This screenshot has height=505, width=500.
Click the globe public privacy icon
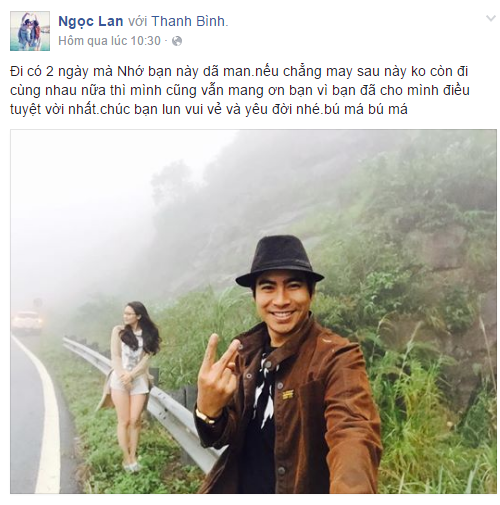[177, 41]
